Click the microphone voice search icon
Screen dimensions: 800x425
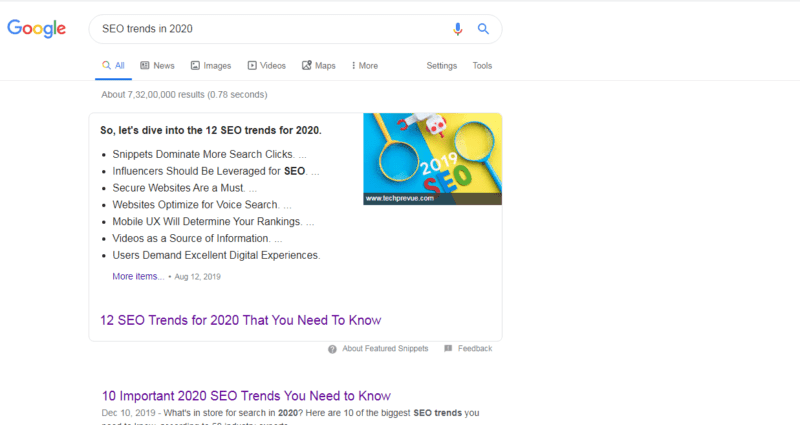click(458, 29)
